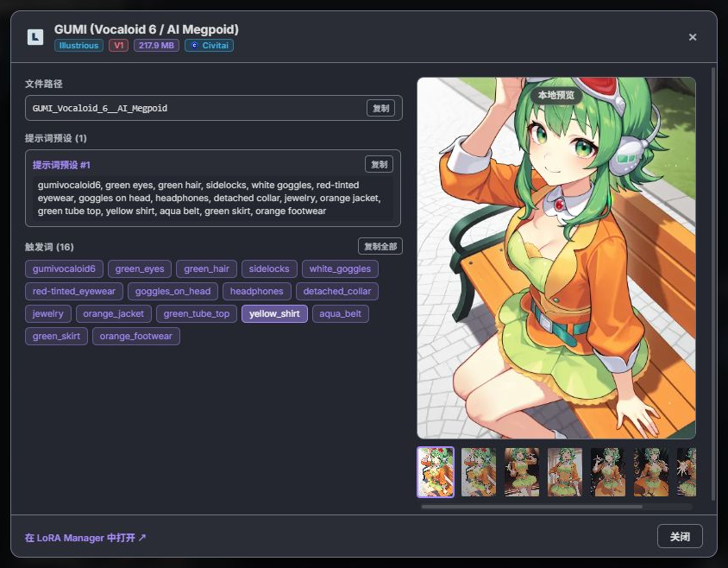Select the headphones trigger word tag
This screenshot has width=728, height=568.
pyautogui.click(x=257, y=292)
